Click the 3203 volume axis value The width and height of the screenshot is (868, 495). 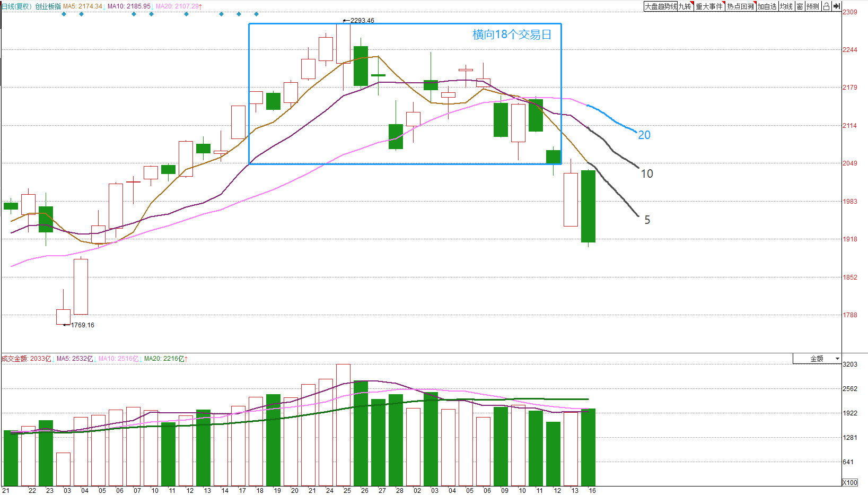[850, 364]
